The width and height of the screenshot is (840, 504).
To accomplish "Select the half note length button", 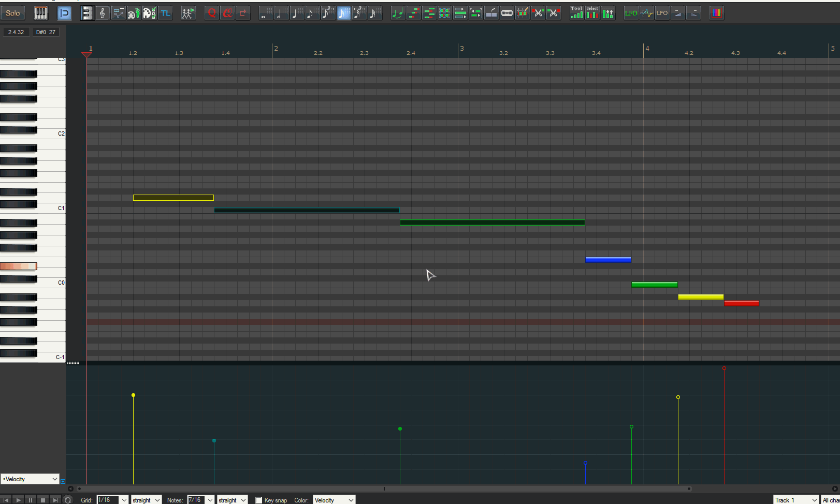I will click(x=281, y=13).
